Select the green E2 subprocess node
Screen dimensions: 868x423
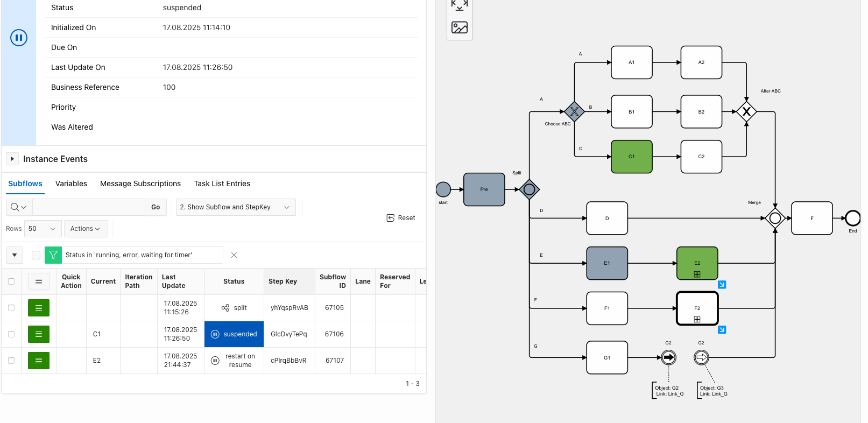coord(697,263)
